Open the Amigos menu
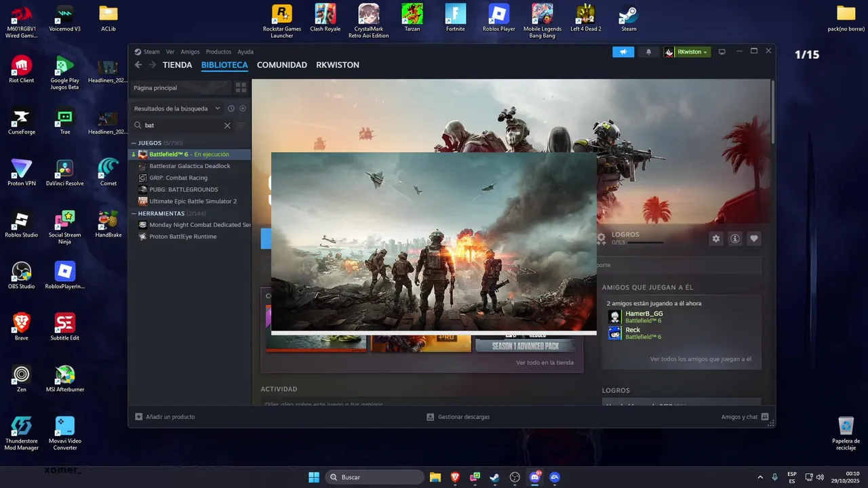This screenshot has height=488, width=868. pyautogui.click(x=191, y=52)
